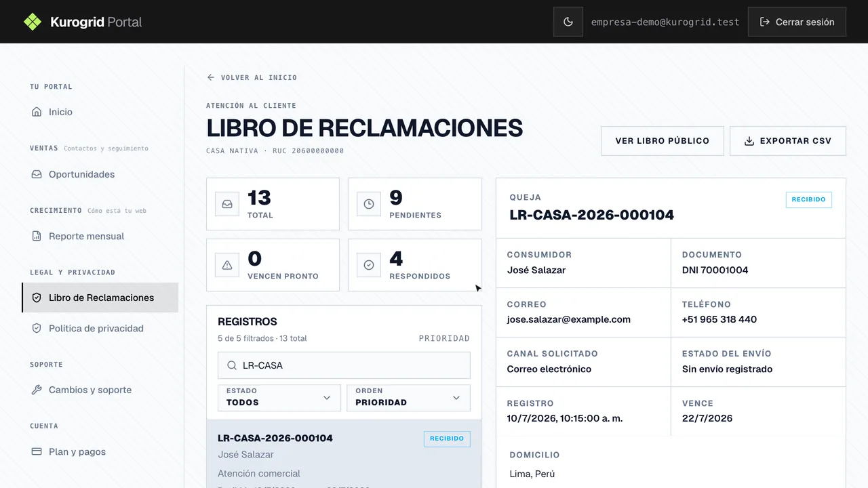Select the LR-CASA-2026-000104 record in the list
This screenshot has height=488, width=868.
(344, 454)
